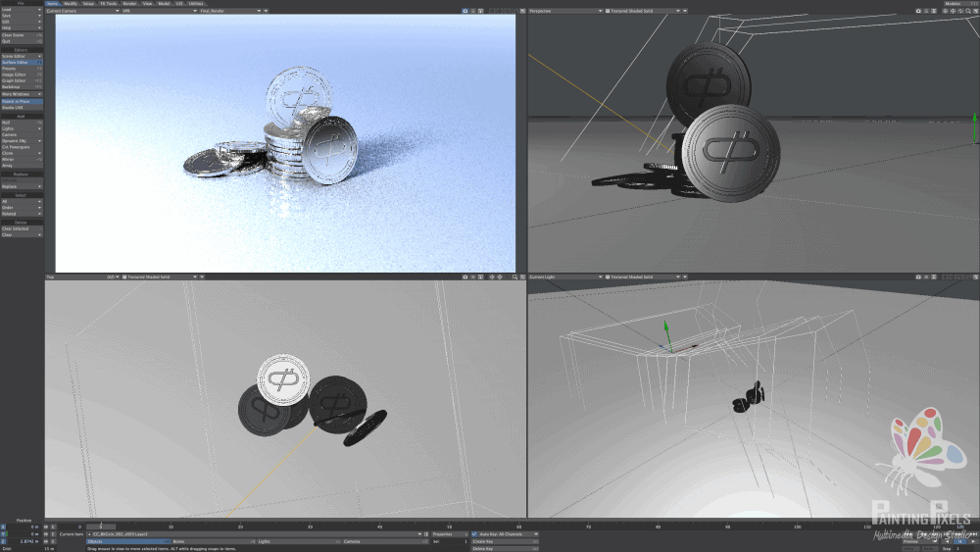Enable the Objects selection mode

click(x=126, y=541)
